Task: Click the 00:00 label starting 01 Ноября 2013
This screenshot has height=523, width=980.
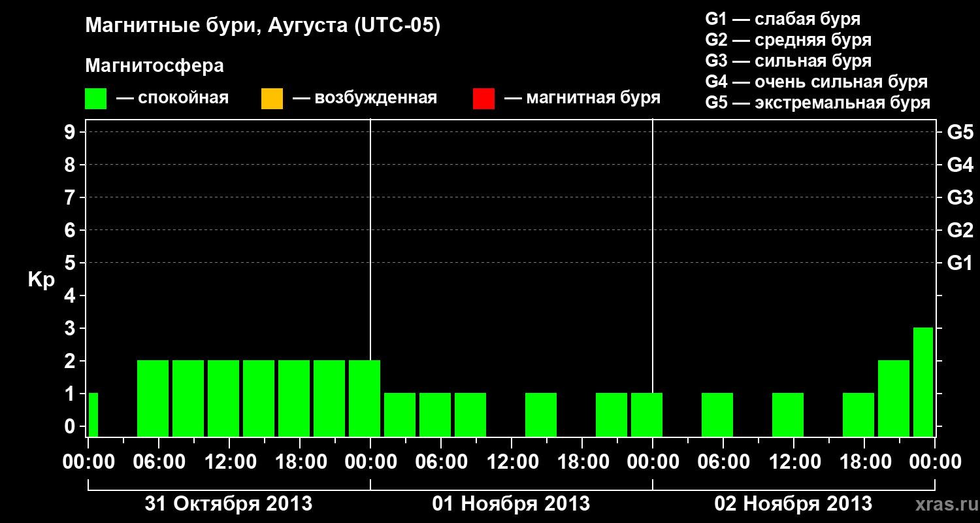Action: click(x=370, y=462)
